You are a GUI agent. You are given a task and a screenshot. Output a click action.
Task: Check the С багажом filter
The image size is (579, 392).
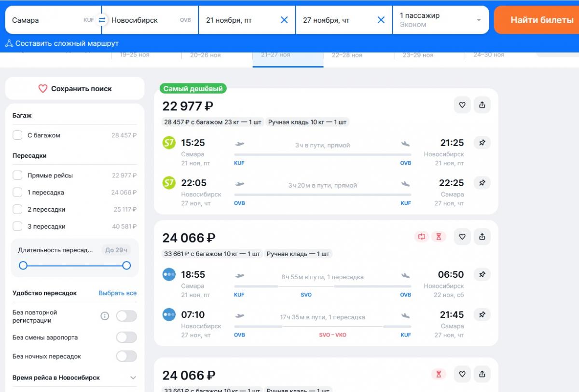(x=17, y=135)
